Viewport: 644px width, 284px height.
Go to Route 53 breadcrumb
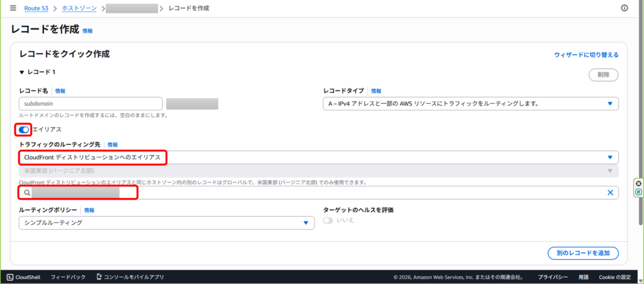tap(36, 8)
